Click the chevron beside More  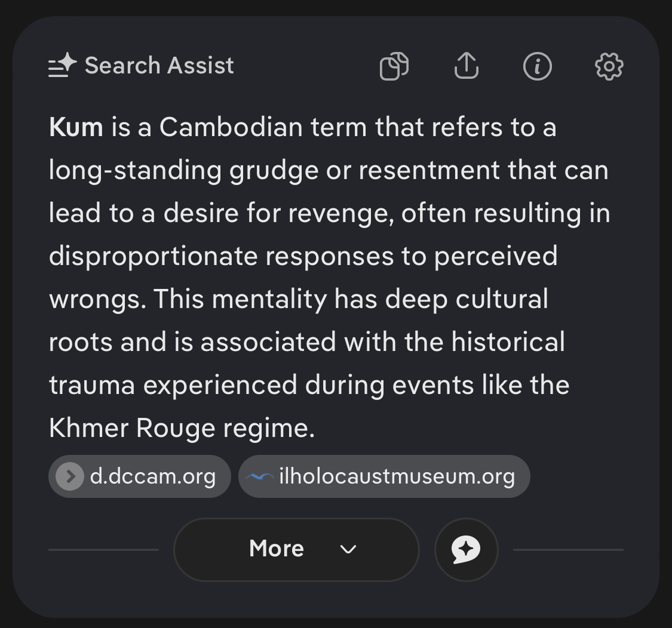pyautogui.click(x=348, y=549)
